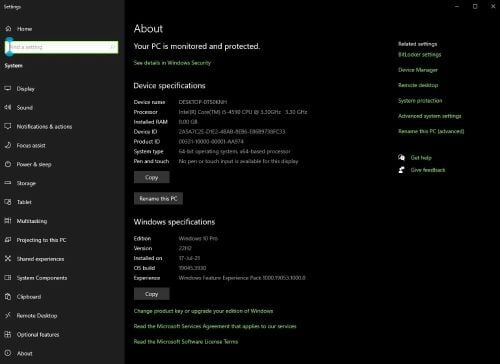
Task: Click Rename this PC (advanced) link
Action: click(431, 131)
